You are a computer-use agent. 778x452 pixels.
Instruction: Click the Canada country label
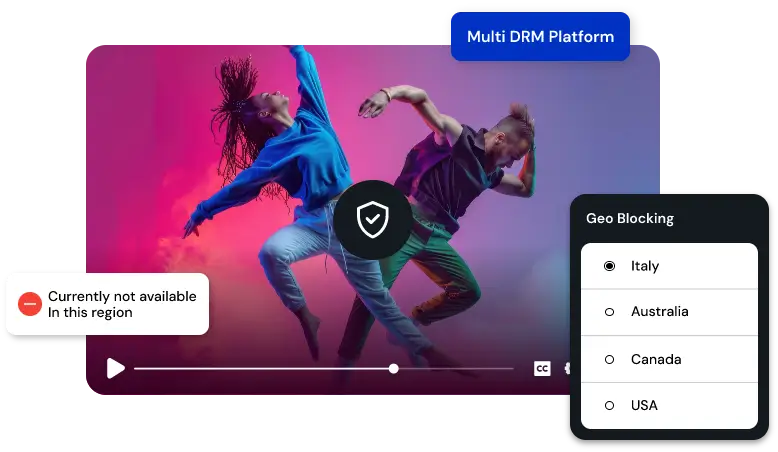coord(656,359)
